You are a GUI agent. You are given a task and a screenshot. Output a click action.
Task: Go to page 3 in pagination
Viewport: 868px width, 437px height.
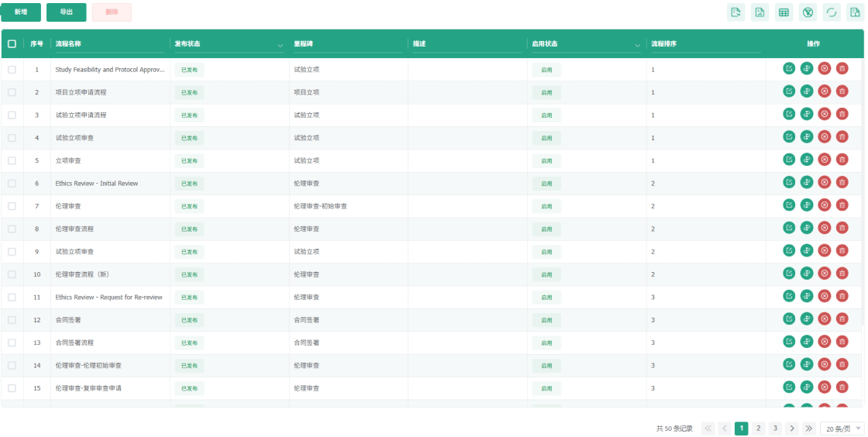coord(774,428)
